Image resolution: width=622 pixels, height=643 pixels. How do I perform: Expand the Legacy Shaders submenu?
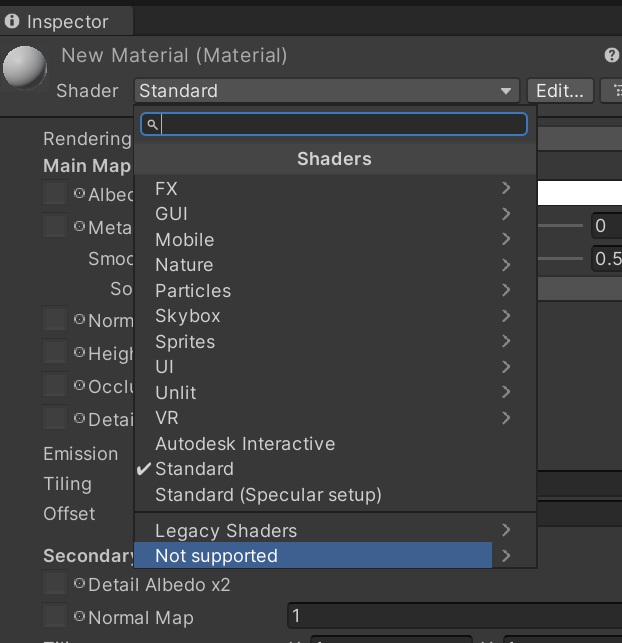335,531
